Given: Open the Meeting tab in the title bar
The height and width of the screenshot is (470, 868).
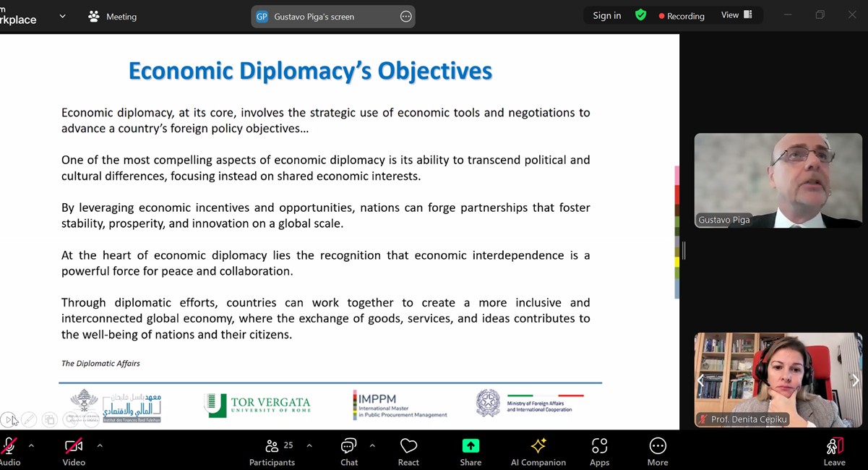Looking at the screenshot, I should click(x=112, y=16).
